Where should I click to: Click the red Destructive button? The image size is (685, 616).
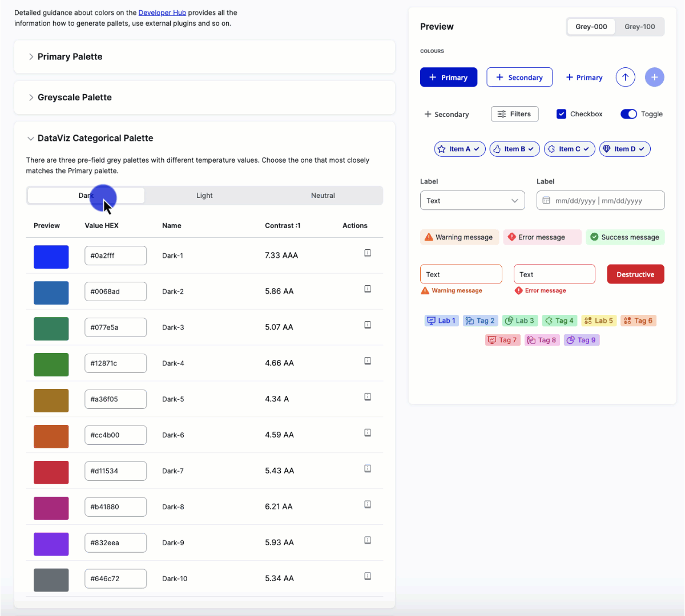tap(635, 274)
